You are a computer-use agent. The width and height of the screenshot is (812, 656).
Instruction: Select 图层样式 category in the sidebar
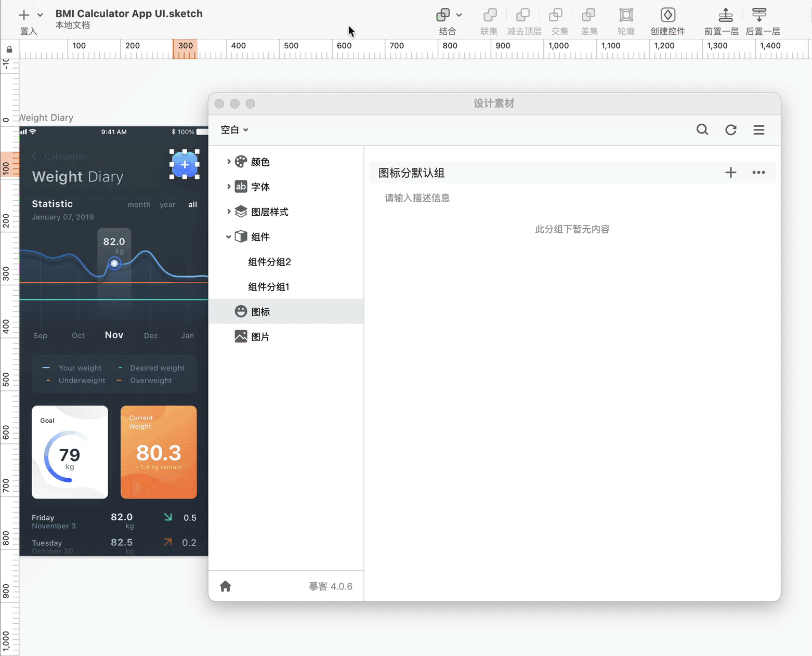point(269,212)
